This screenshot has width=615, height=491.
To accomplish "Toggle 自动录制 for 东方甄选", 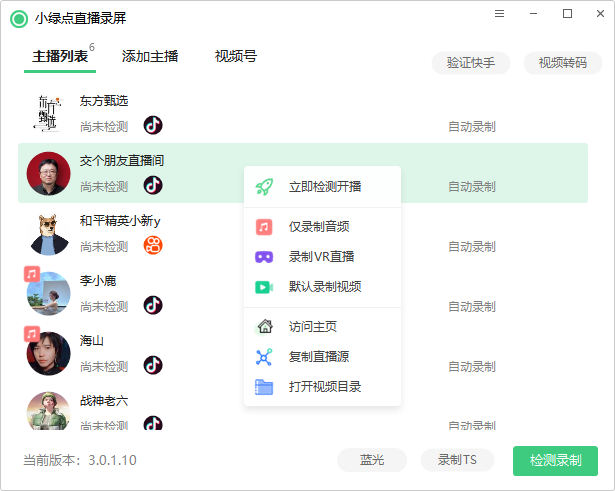I will [x=471, y=127].
